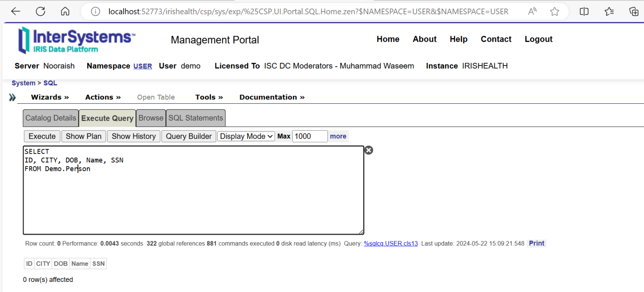The width and height of the screenshot is (644, 292).
Task: Reload the page with refresh icon
Action: pyautogui.click(x=40, y=11)
